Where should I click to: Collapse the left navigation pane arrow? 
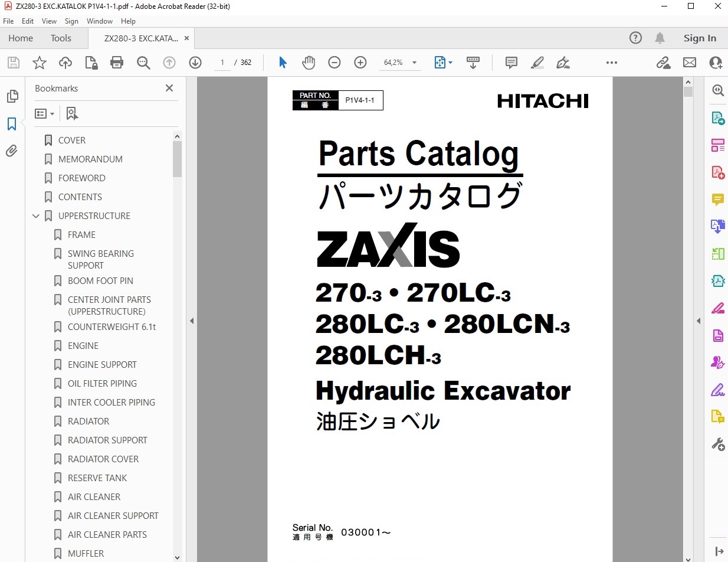(x=192, y=321)
